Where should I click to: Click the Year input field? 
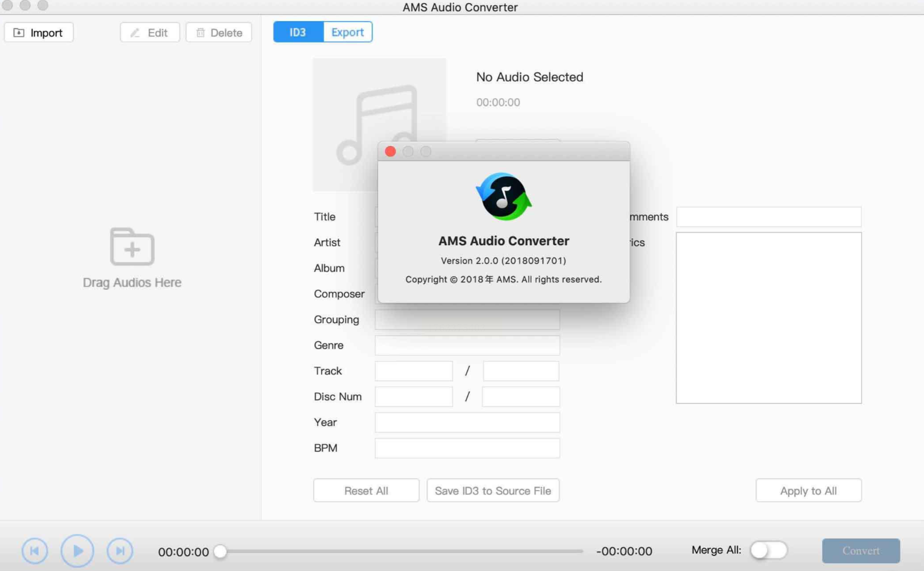pyautogui.click(x=467, y=422)
